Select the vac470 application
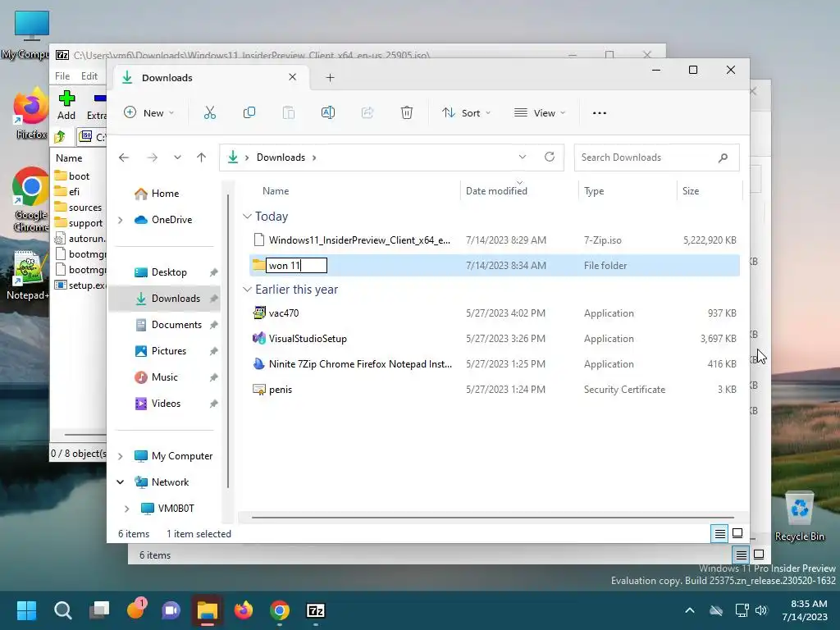 click(495, 313)
